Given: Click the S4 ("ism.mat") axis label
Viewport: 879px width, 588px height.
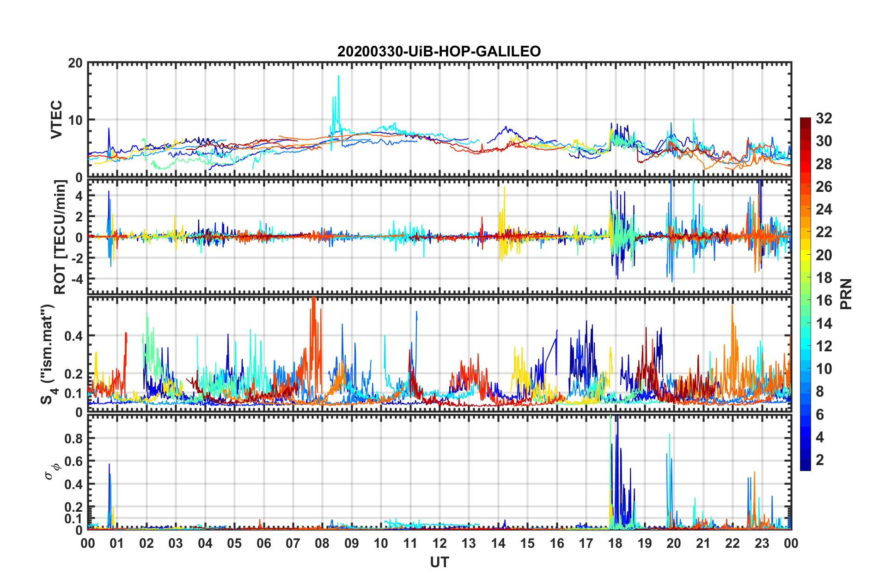Looking at the screenshot, I should tap(48, 354).
